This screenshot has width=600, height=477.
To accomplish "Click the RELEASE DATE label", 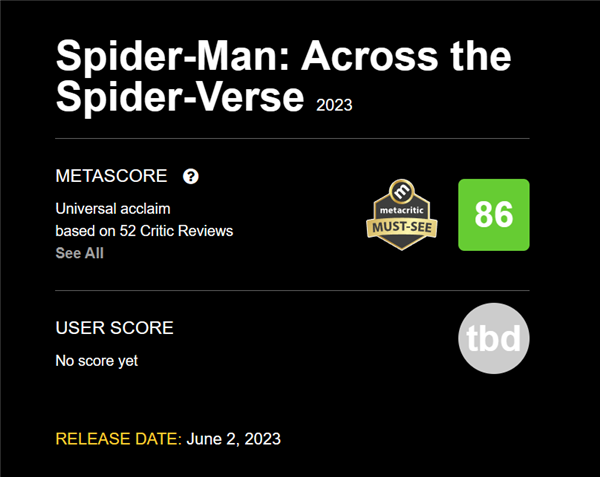I will click(119, 439).
